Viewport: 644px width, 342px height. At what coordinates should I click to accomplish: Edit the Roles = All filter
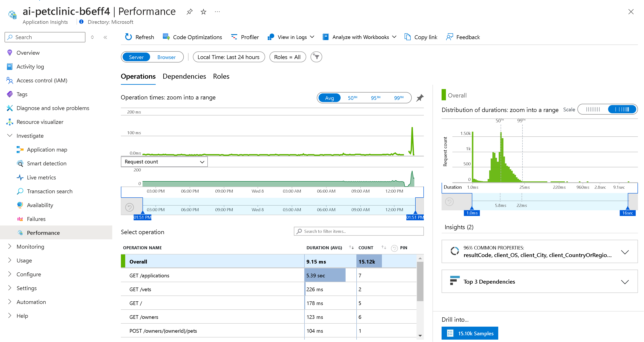287,57
